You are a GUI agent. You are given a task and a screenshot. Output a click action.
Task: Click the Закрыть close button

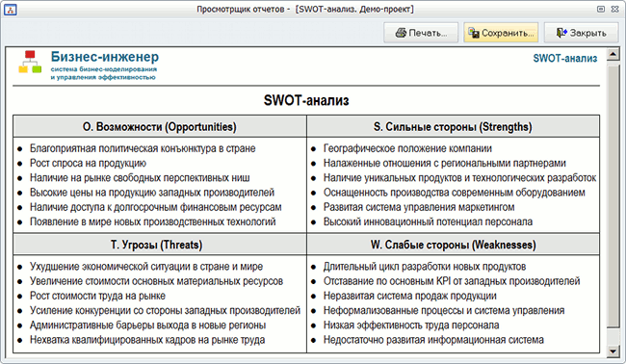[581, 33]
